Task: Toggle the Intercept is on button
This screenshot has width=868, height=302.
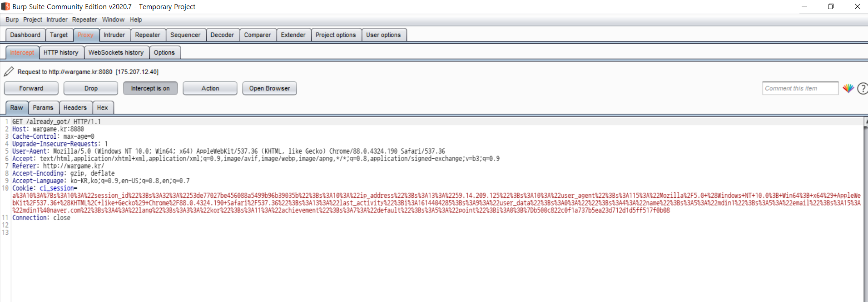Action: pyautogui.click(x=150, y=88)
